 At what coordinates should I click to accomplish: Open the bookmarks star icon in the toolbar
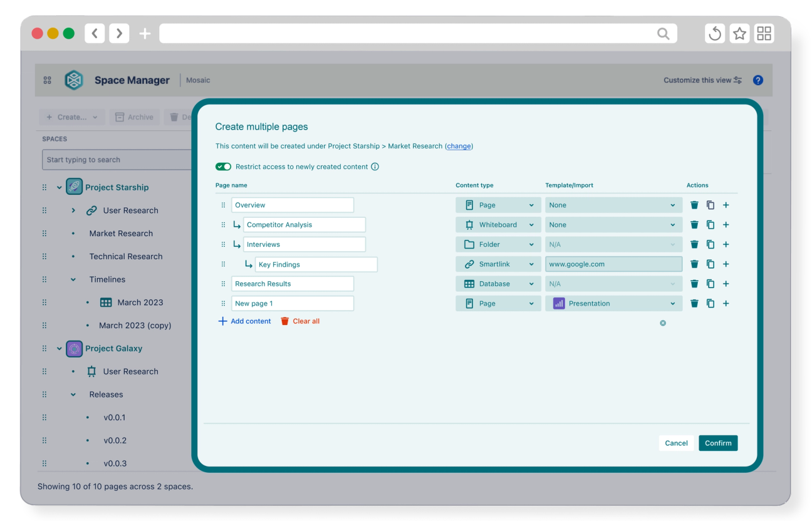pos(739,33)
